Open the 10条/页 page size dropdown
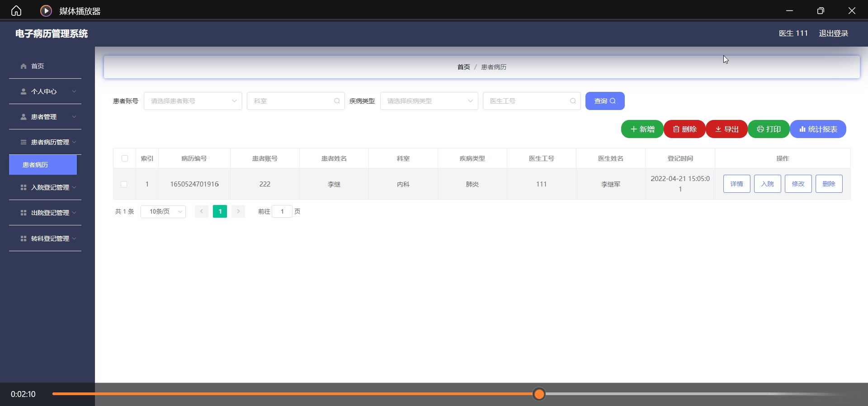Screen dimensions: 868x406 pos(163,211)
